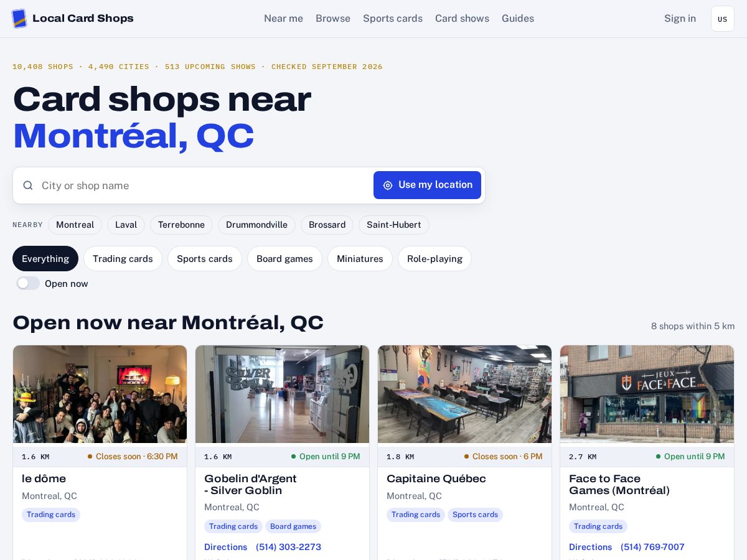Click the Use my location button
Viewport: 747px width, 560px height.
(427, 185)
